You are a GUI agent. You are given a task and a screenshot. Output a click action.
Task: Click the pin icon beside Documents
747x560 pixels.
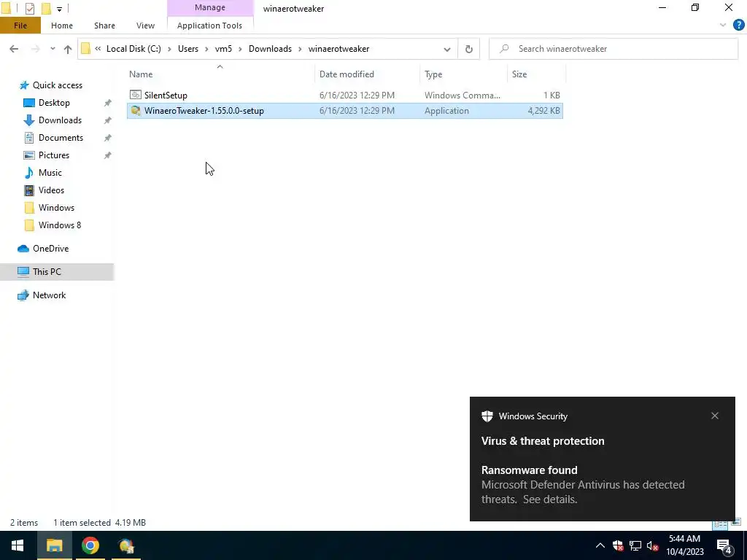108,138
